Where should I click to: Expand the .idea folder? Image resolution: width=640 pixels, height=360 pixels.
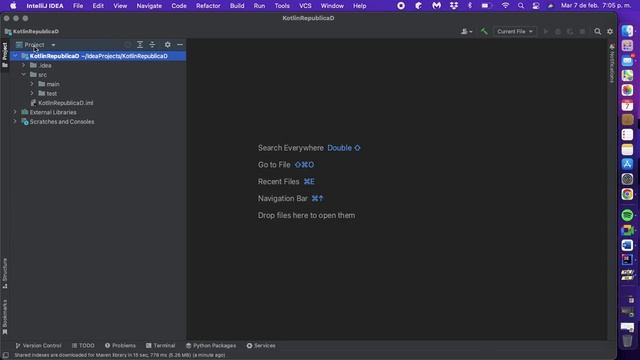click(x=24, y=65)
